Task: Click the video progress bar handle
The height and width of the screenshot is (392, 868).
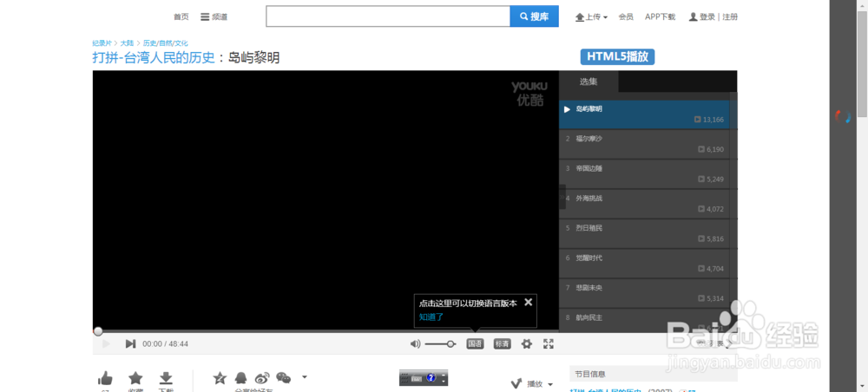Action: tap(98, 332)
